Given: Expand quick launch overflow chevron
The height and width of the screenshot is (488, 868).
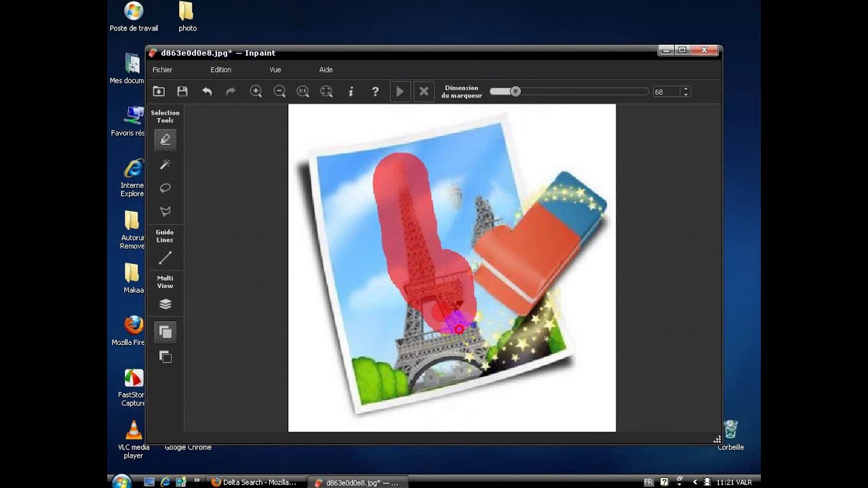Looking at the screenshot, I should (x=197, y=481).
